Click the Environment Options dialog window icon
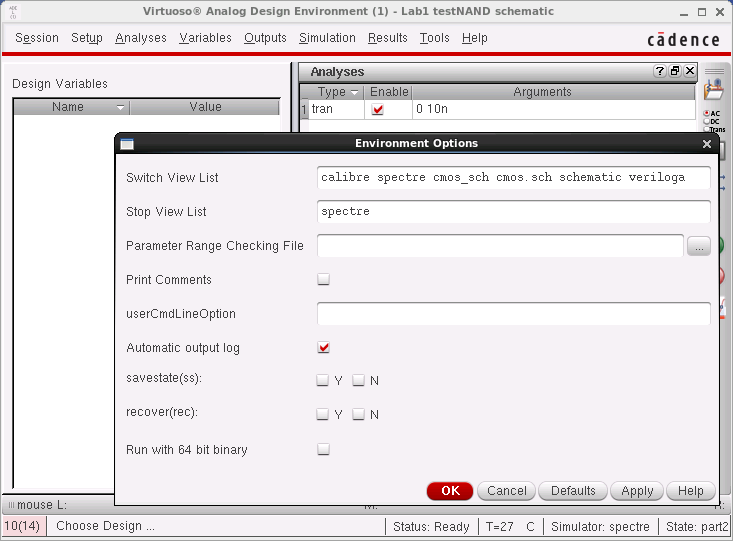This screenshot has height=541, width=733. (x=127, y=144)
